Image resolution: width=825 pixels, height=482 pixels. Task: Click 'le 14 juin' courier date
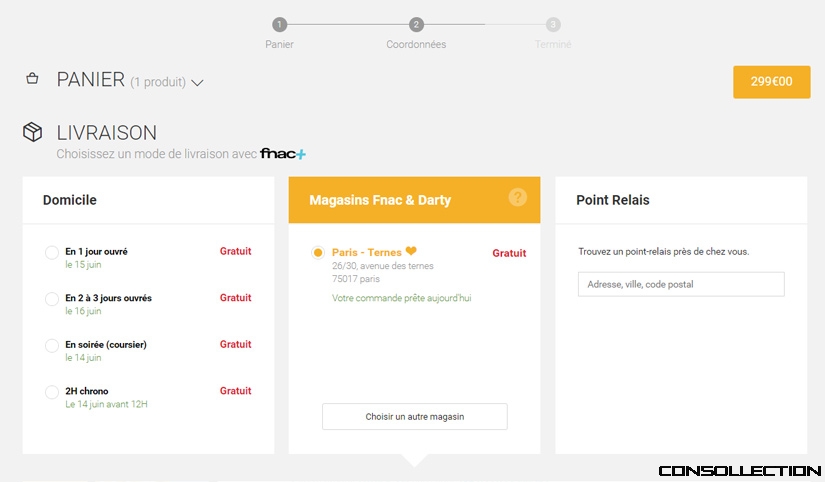(83, 358)
